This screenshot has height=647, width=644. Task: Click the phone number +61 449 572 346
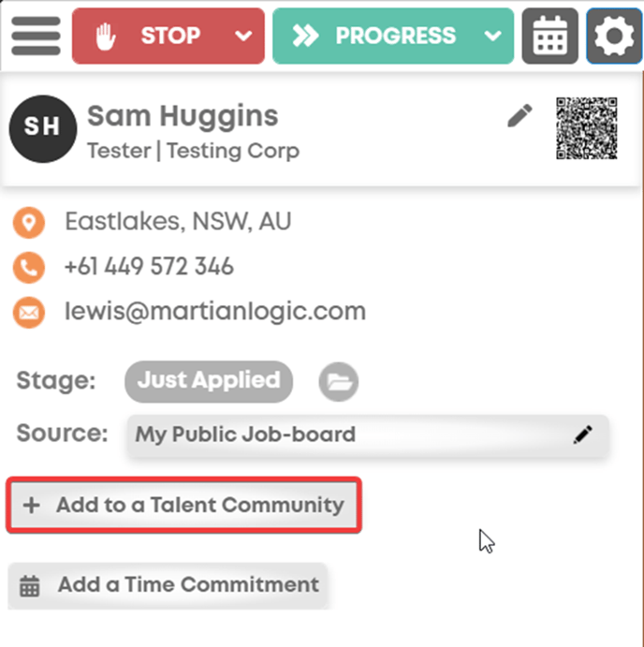[x=149, y=266]
